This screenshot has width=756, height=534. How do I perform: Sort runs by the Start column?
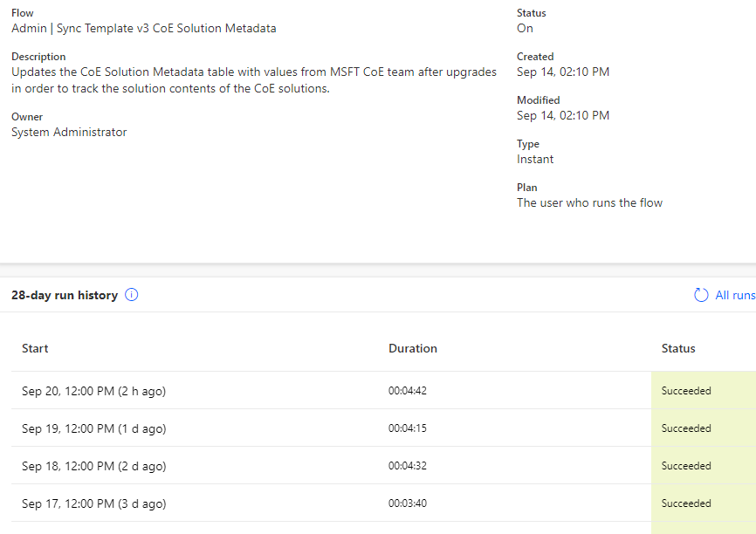pos(35,348)
